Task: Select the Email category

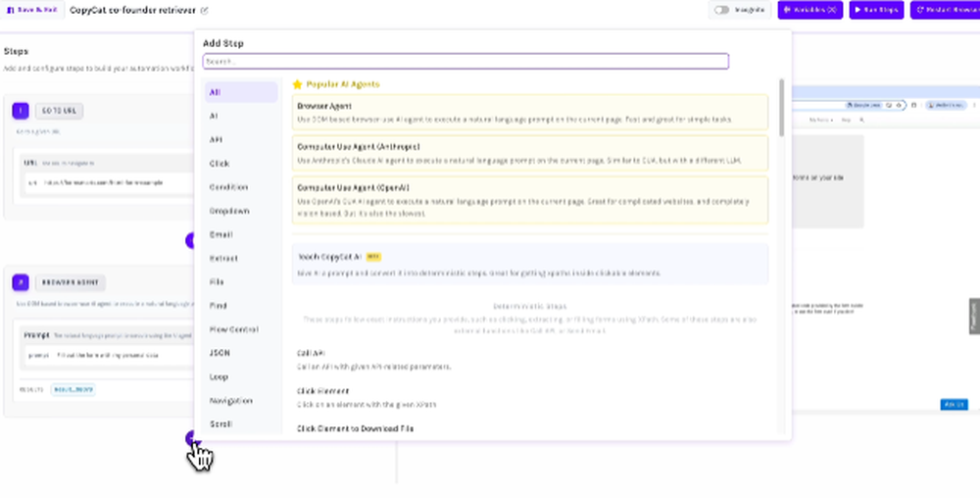Action: coord(241,234)
